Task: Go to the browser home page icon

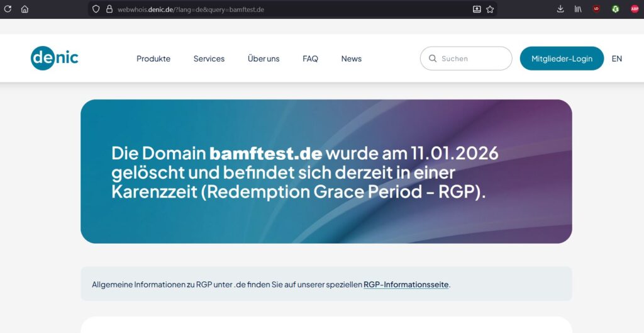Action: (x=25, y=9)
